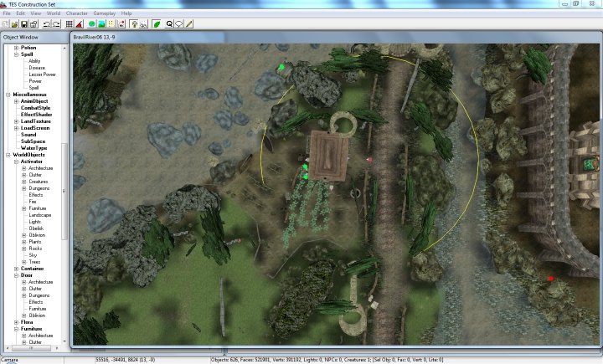Toggle the light bulb Bright Light icon
The image size is (603, 364).
click(x=134, y=23)
